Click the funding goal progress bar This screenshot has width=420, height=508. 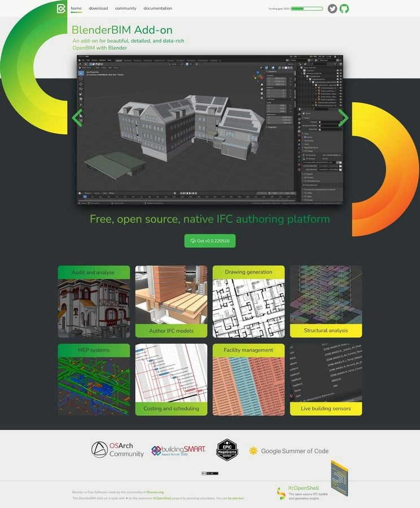click(307, 8)
